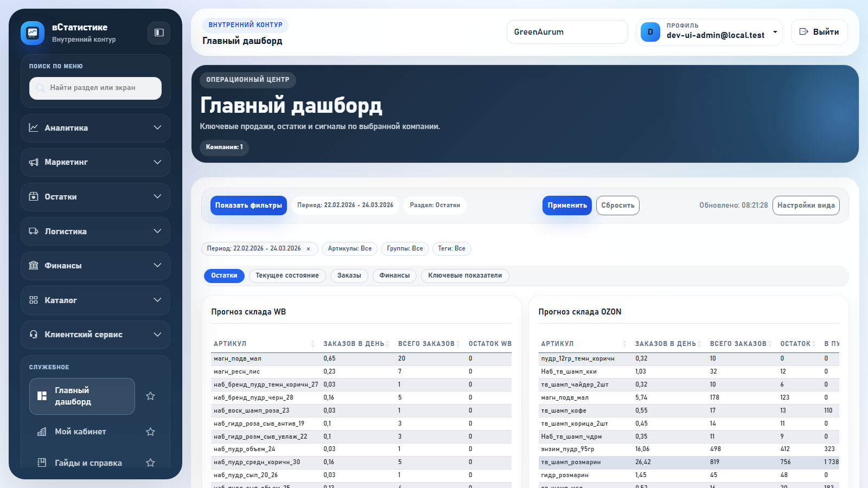
Task: Open Финансы via the bank icon
Action: pos(34,266)
